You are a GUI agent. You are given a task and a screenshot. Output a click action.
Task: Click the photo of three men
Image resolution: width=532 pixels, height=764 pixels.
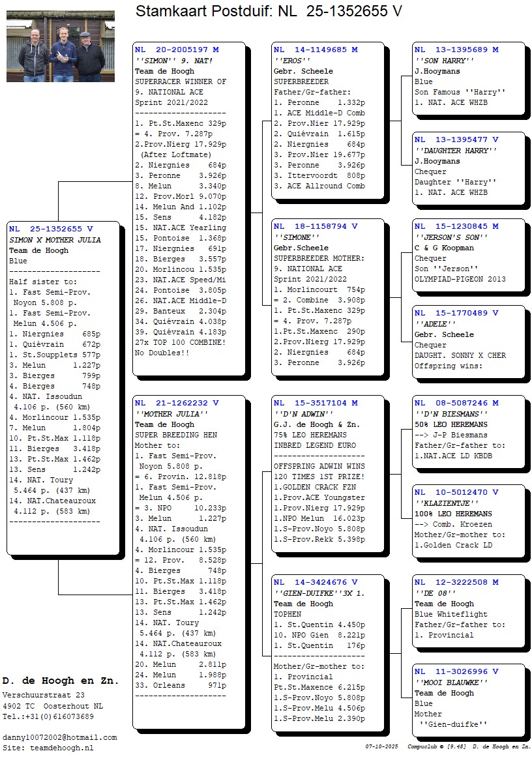[61, 46]
